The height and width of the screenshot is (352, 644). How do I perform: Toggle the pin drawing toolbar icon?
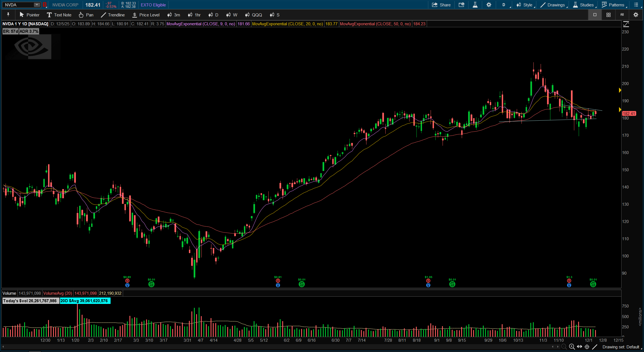click(x=8, y=15)
